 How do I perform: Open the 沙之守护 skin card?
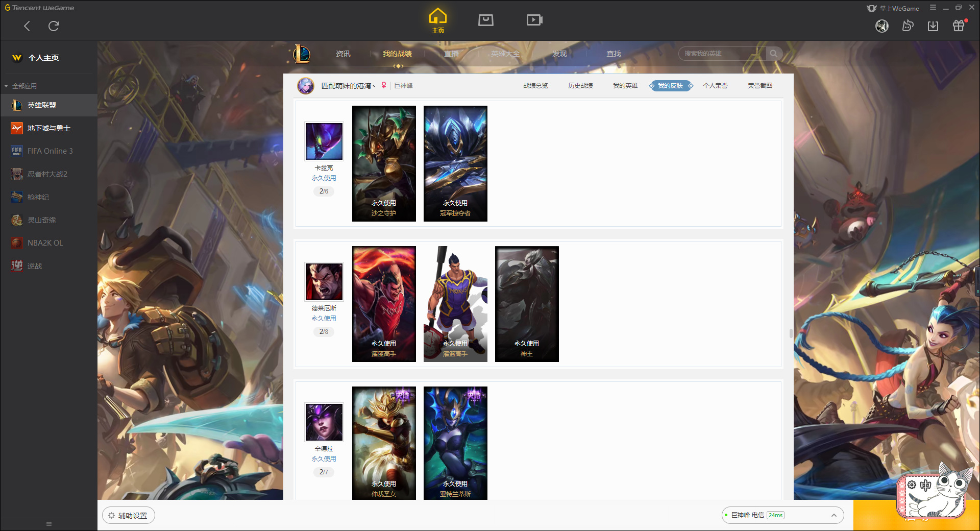coord(384,163)
